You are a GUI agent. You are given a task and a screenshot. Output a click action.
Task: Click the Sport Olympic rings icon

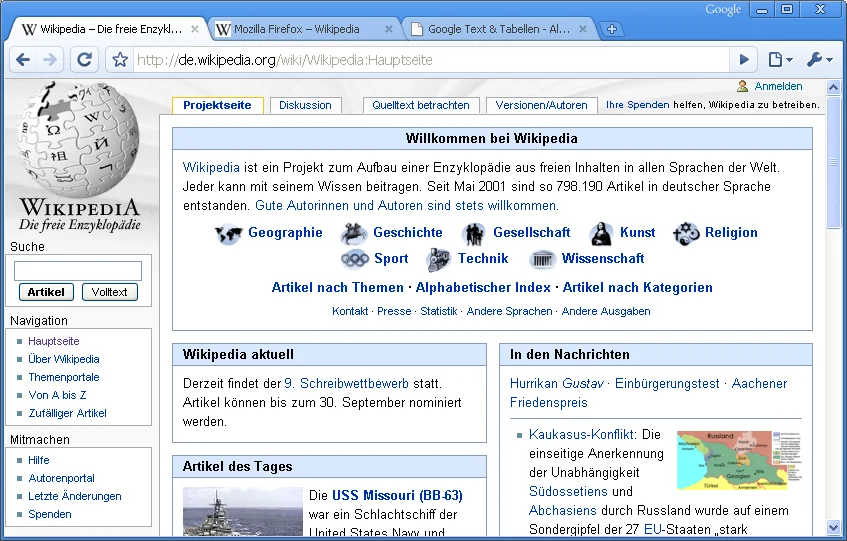[x=355, y=260]
